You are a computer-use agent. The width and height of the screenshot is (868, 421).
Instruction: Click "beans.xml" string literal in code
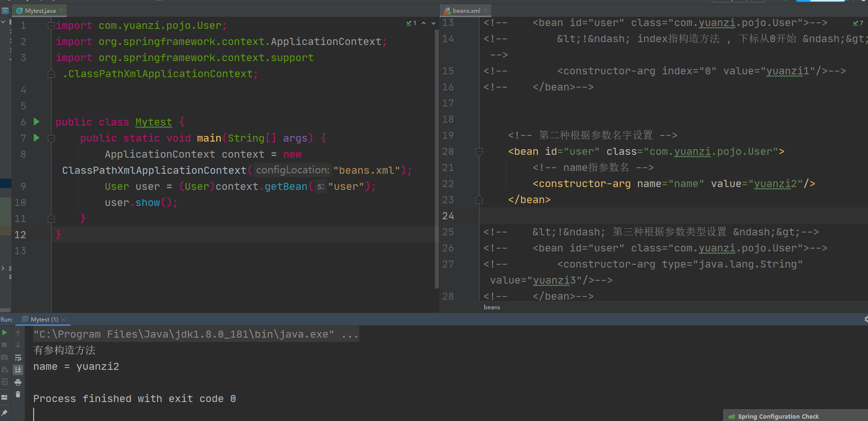pyautogui.click(x=367, y=170)
